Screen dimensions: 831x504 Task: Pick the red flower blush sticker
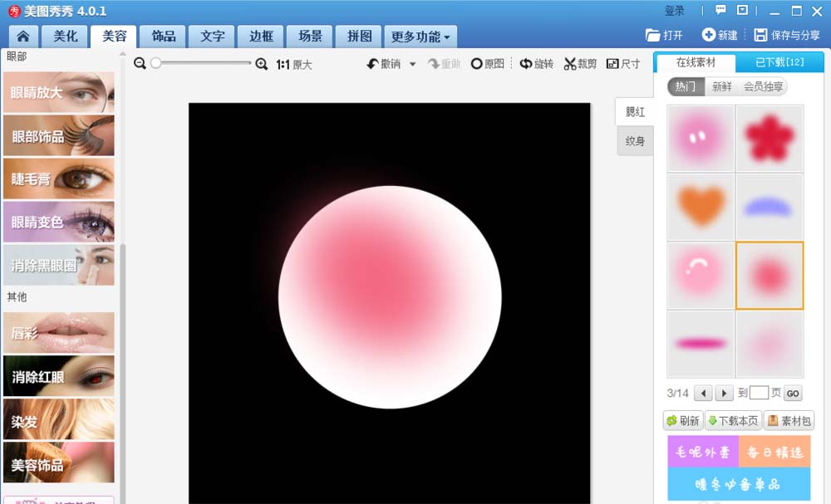770,138
